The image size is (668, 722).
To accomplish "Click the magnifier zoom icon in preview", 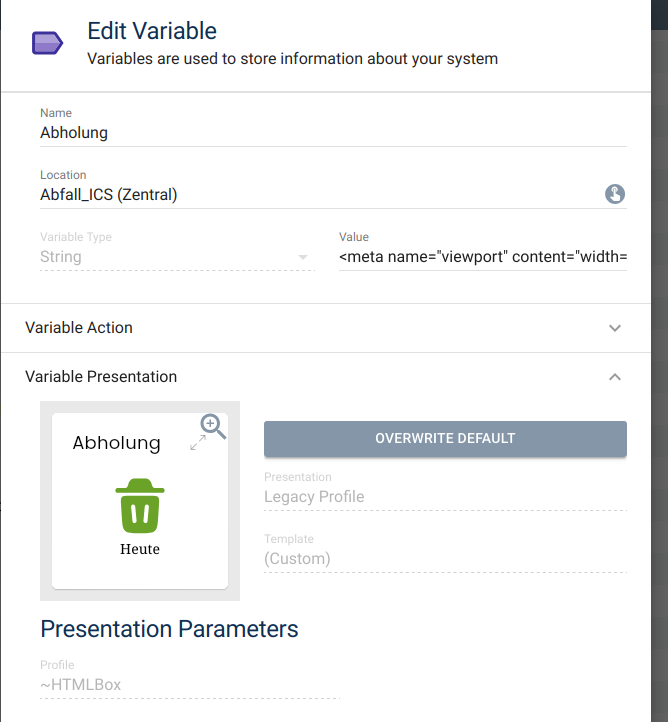I will tap(213, 427).
